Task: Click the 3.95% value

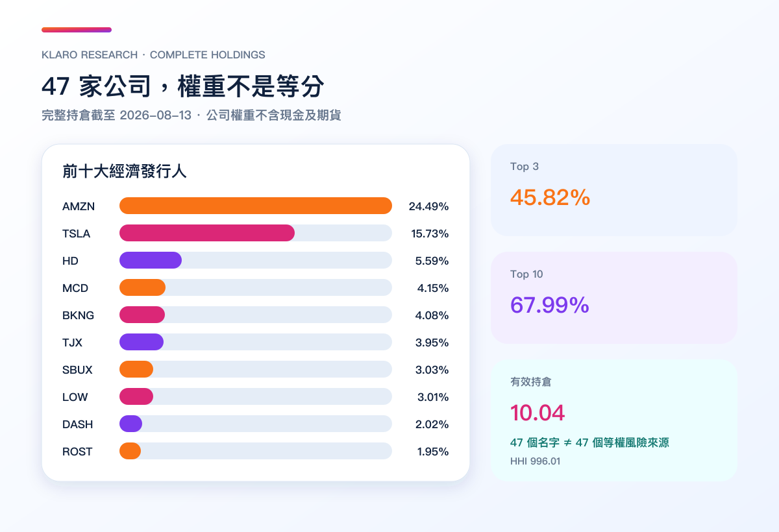Action: click(433, 343)
